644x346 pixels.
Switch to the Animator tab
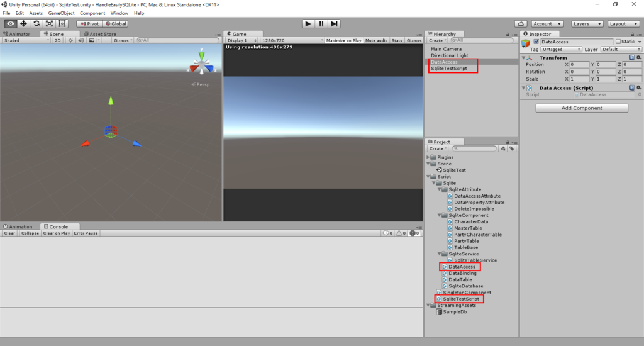tap(17, 34)
